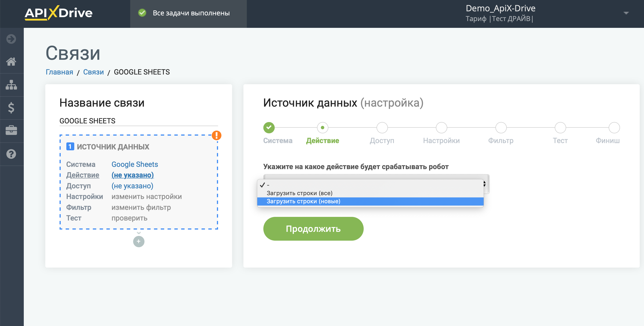Click "изменить фильтр" text
The height and width of the screenshot is (326, 644).
pos(141,207)
